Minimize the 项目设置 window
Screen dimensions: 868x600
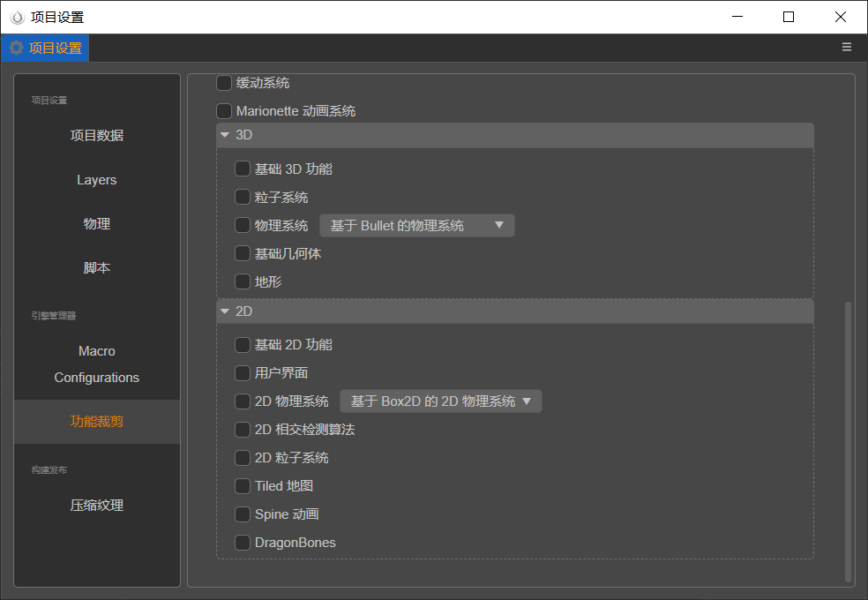coord(737,17)
